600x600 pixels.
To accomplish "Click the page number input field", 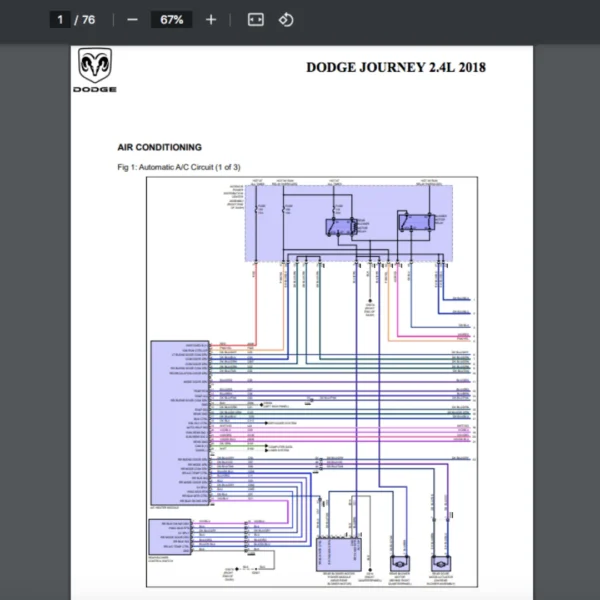I will pyautogui.click(x=60, y=20).
